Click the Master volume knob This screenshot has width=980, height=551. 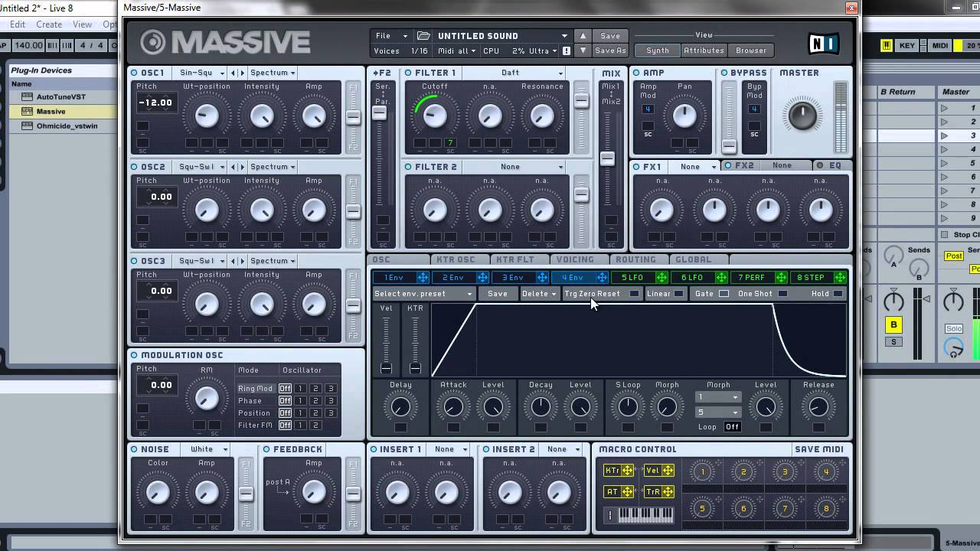(802, 116)
